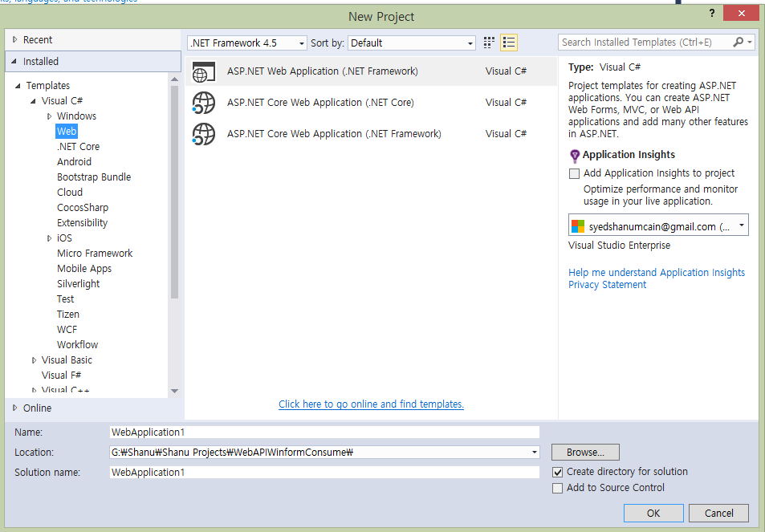This screenshot has width=765, height=532.
Task: Expand the Windows tree node
Action: click(x=49, y=116)
